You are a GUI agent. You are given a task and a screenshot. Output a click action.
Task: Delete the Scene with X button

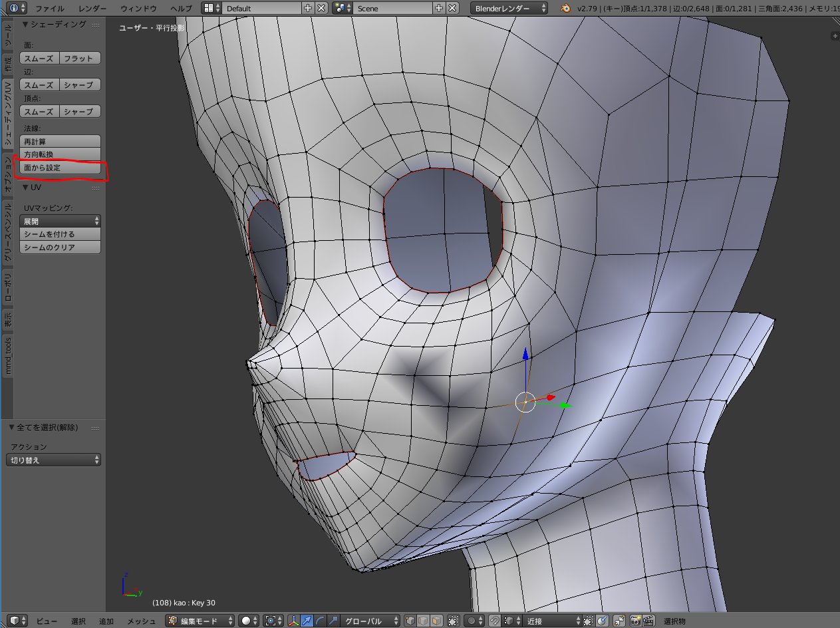coord(452,8)
